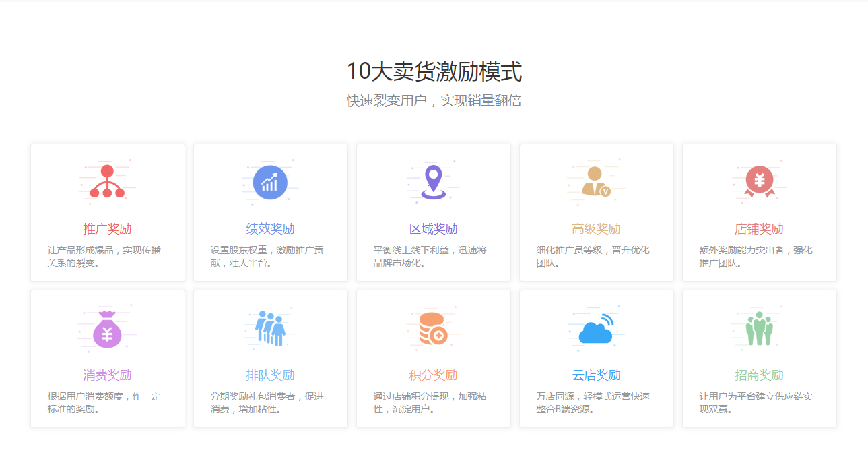The width and height of the screenshot is (868, 467).
Task: Click the 积分奖励 description text
Action: pyautogui.click(x=433, y=403)
